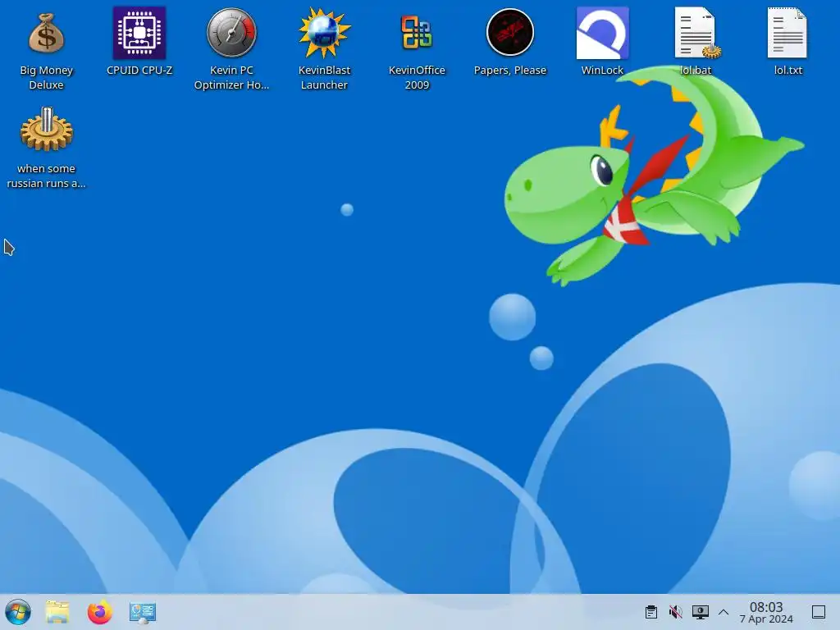
Task: Click the 'KevinOffice 2009' label text
Action: [417, 78]
